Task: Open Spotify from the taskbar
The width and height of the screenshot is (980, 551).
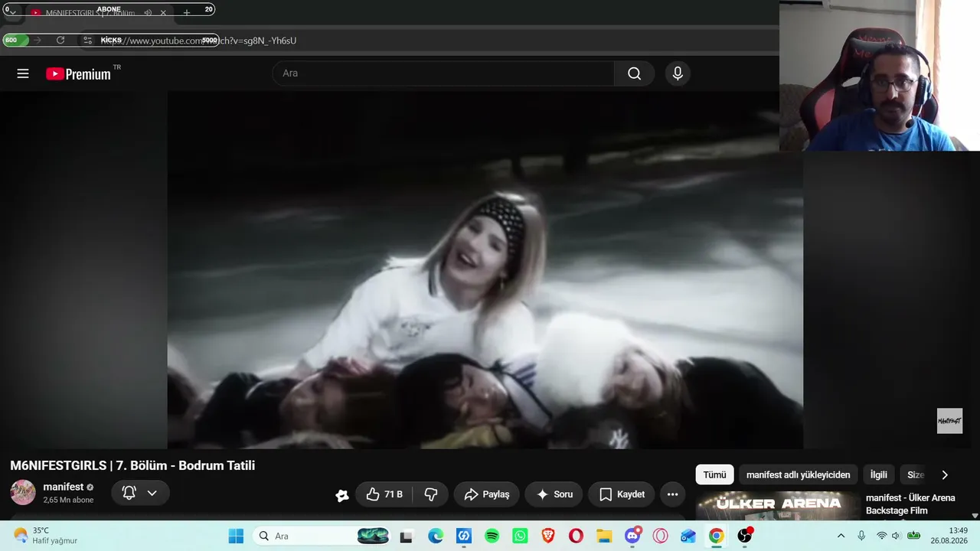Action: [492, 536]
